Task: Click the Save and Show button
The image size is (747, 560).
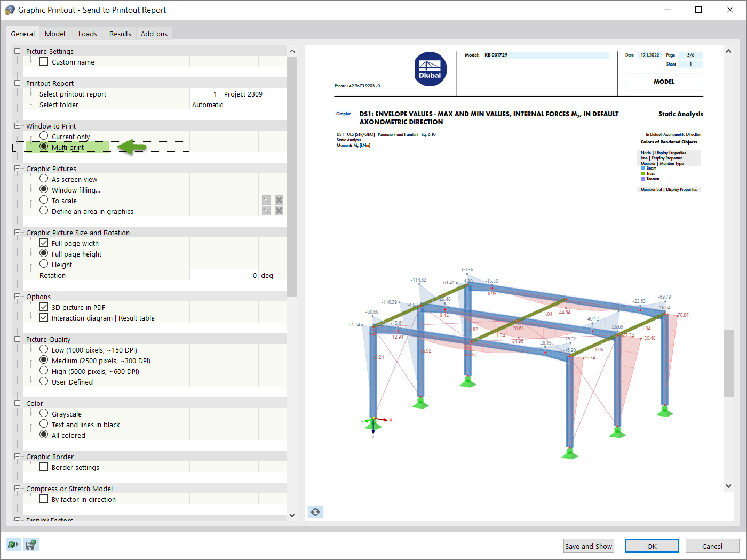Action: [589, 546]
